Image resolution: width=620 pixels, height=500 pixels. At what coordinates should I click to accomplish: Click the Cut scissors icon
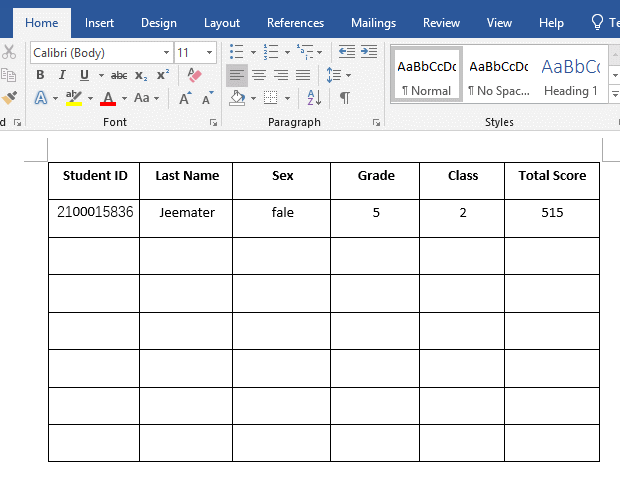(9, 52)
